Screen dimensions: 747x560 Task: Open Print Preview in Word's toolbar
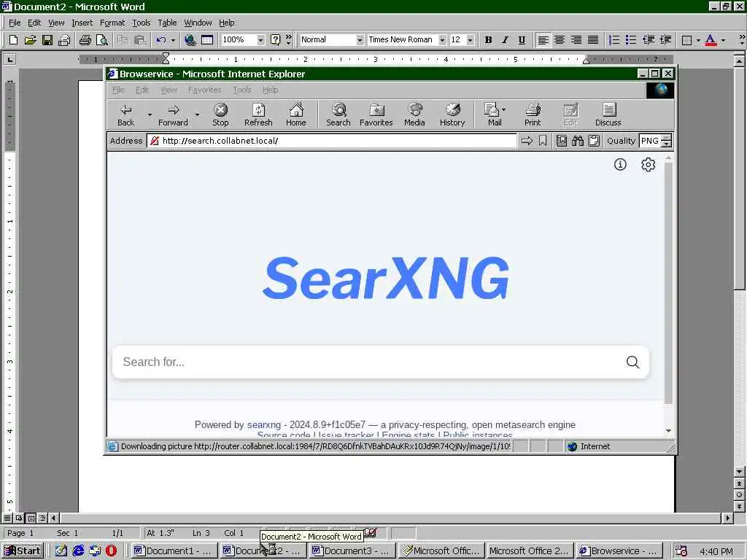pos(102,40)
